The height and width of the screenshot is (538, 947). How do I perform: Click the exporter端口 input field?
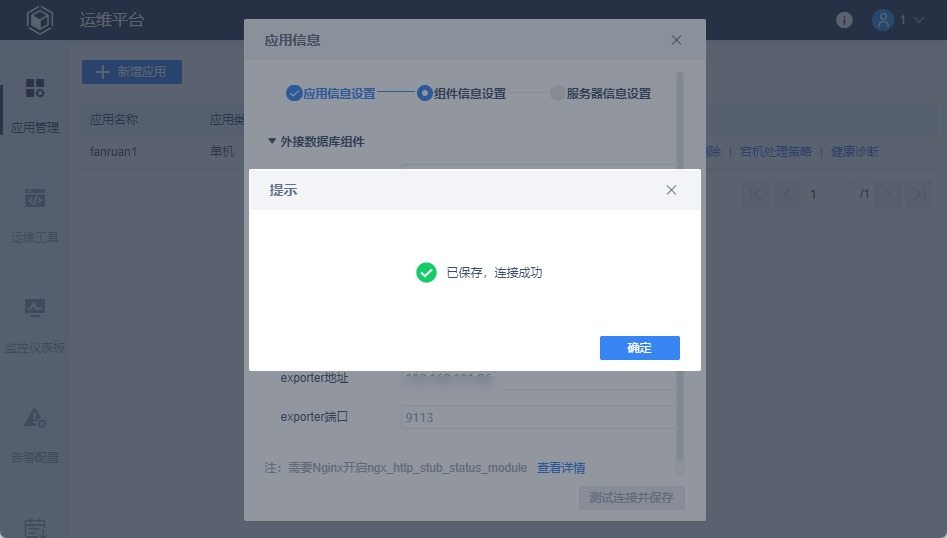[x=538, y=417]
